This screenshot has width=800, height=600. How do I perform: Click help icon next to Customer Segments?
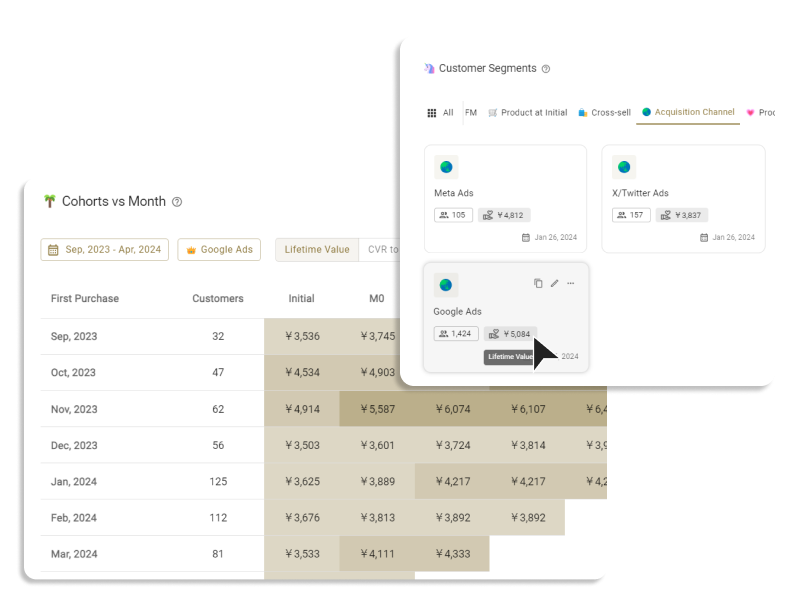(x=546, y=69)
